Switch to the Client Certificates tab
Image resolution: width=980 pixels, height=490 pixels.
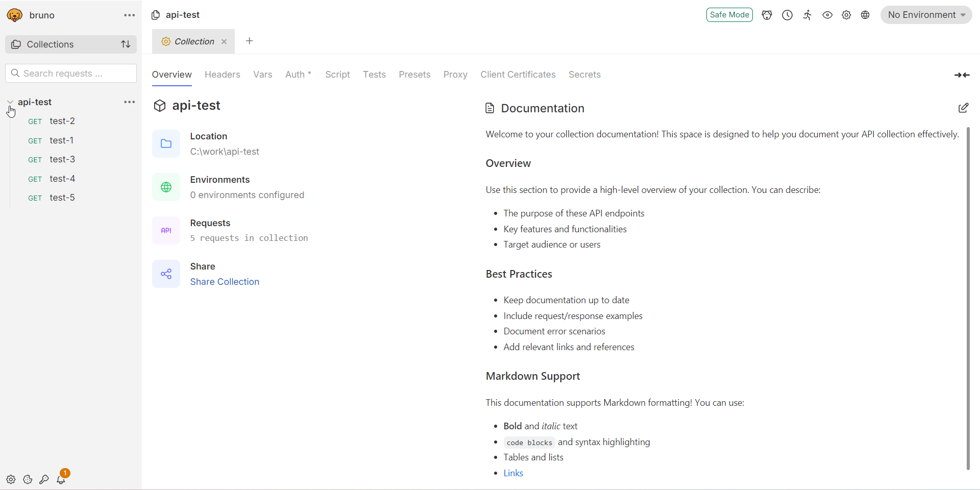[x=518, y=75]
